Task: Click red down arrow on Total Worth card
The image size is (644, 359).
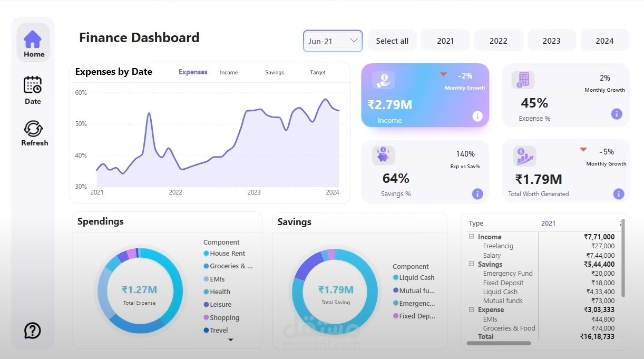Action: (x=583, y=150)
